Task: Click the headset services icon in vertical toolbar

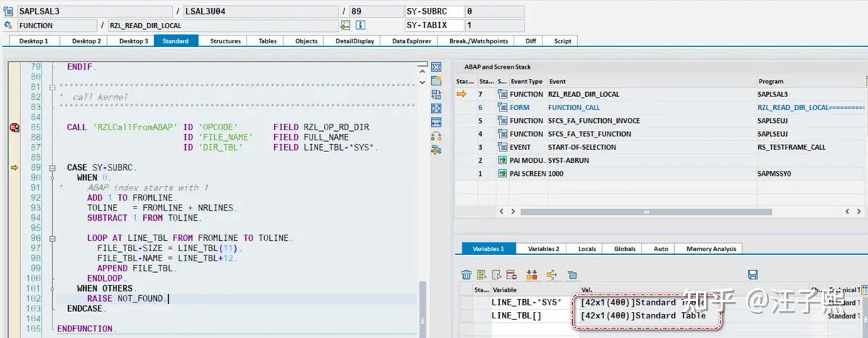Action: (436, 135)
